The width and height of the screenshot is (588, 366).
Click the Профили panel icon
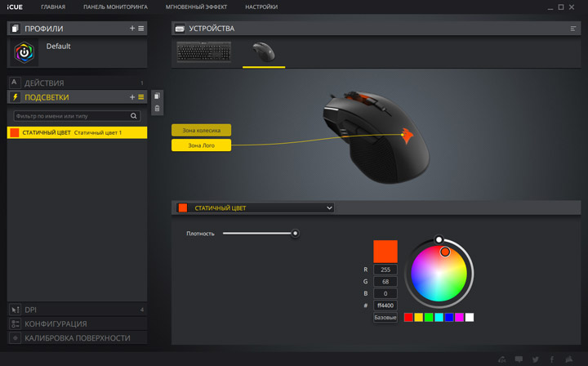tap(15, 28)
